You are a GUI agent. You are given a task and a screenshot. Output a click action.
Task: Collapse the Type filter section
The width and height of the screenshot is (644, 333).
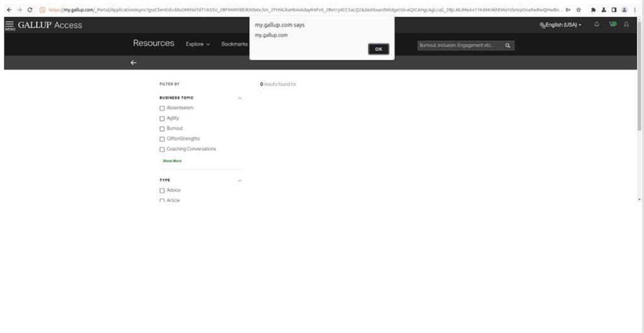point(240,180)
